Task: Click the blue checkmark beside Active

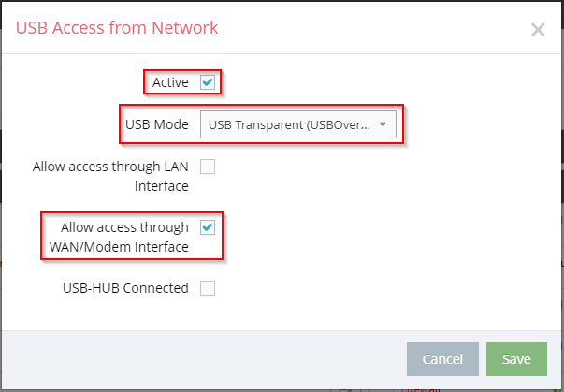Action: [x=208, y=82]
